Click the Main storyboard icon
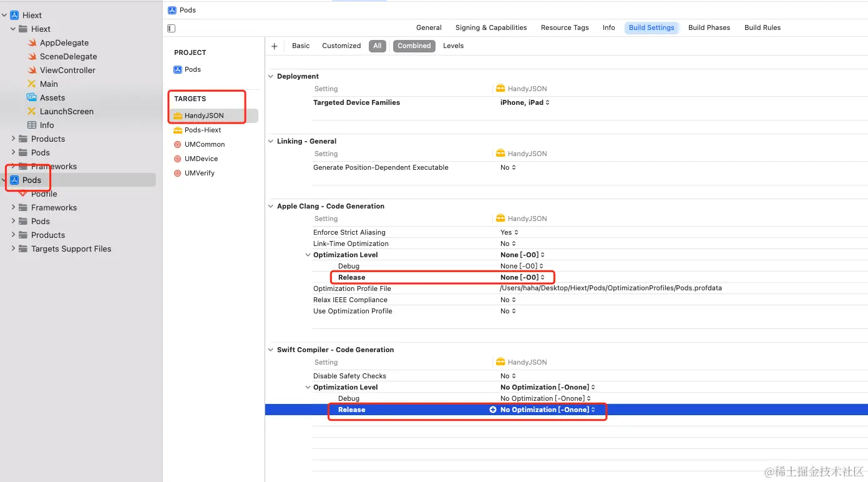Image resolution: width=868 pixels, height=482 pixels. (x=32, y=84)
